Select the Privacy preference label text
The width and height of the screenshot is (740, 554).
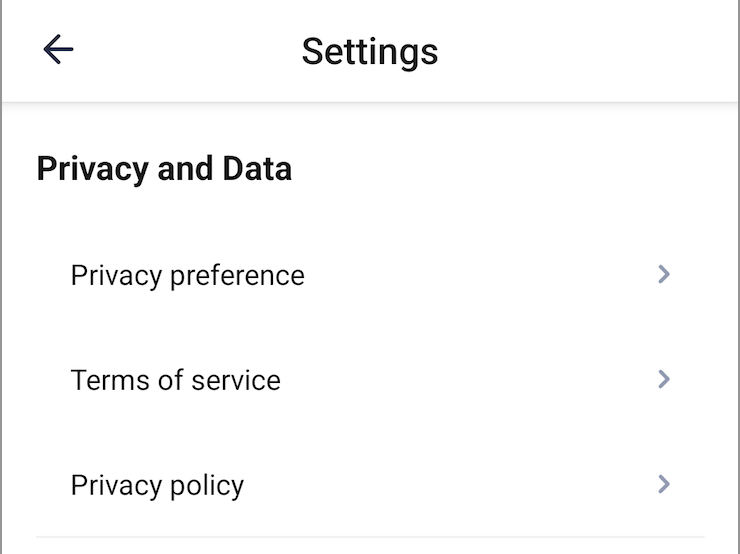click(x=187, y=275)
